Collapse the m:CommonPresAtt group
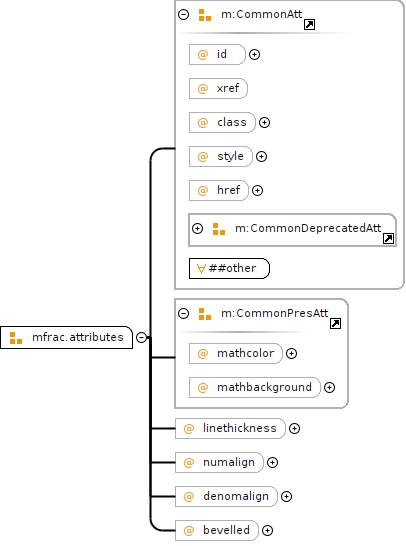406x546 pixels. 184,313
